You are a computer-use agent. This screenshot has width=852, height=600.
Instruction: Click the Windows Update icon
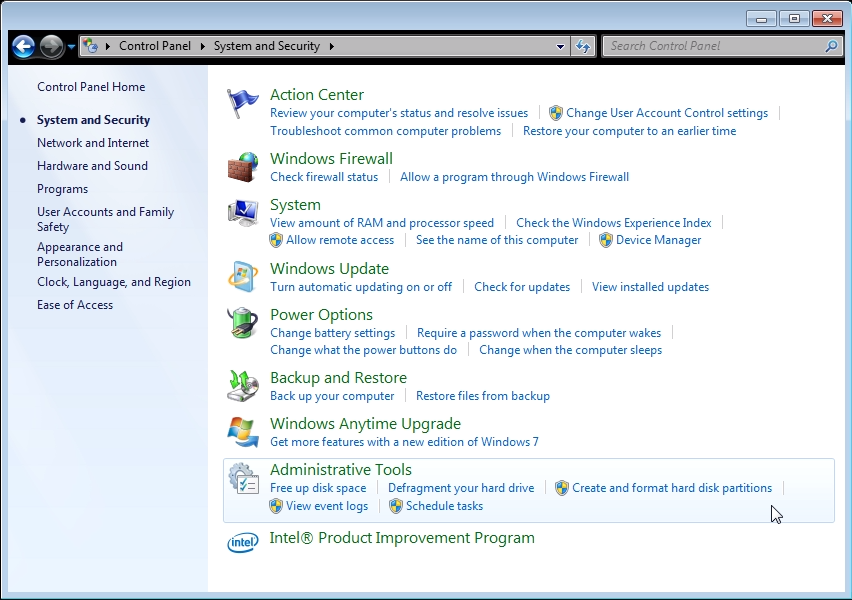tap(243, 277)
